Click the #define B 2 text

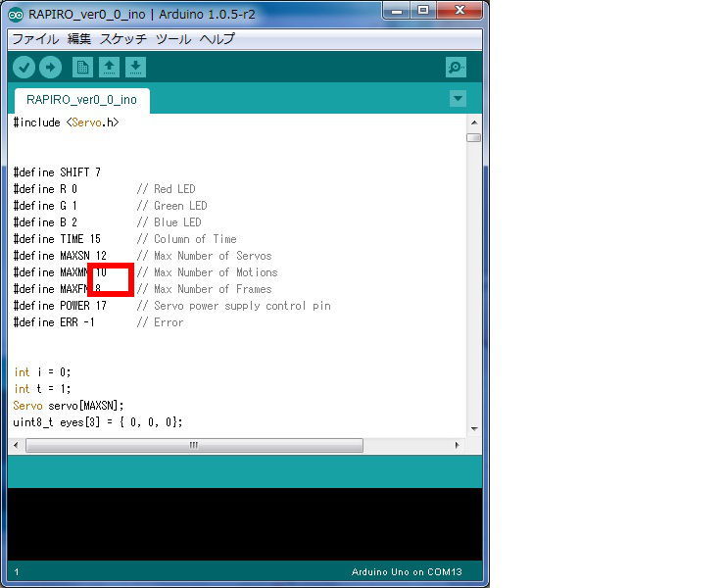[x=45, y=222]
